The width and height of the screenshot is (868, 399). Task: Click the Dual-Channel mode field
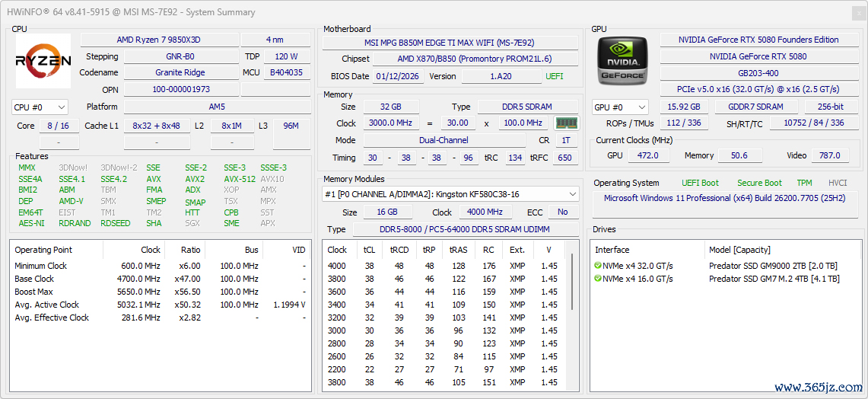444,140
